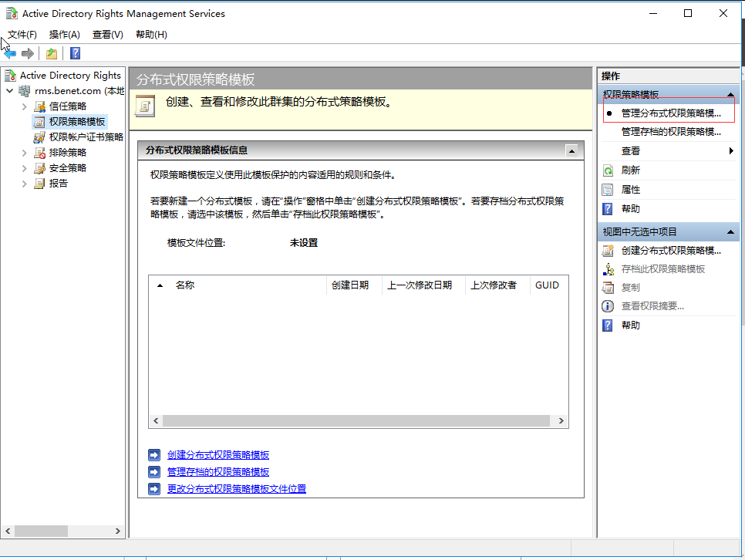Click 属性 in the actions pane
The image size is (745, 560).
[631, 190]
